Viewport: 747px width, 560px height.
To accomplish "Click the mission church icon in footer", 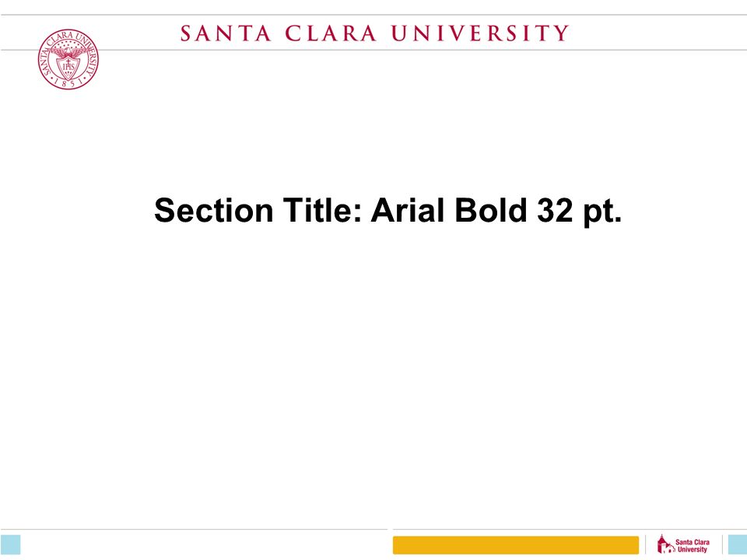I will (x=665, y=544).
